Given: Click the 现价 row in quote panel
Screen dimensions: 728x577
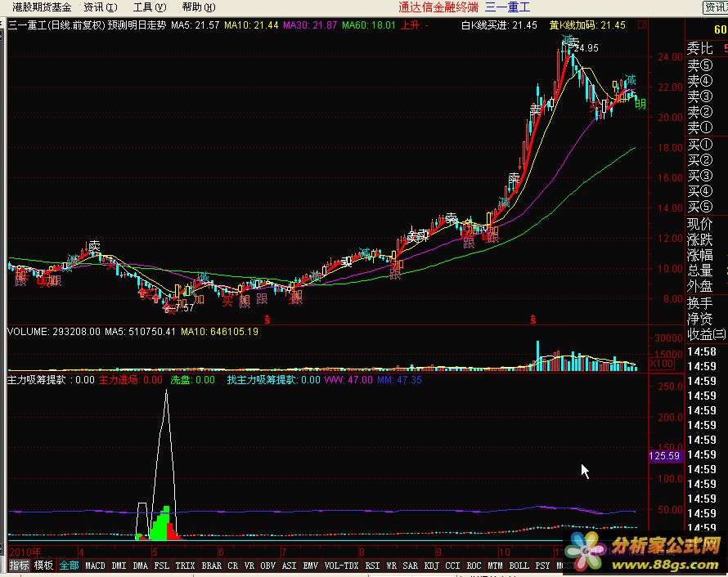Looking at the screenshot, I should point(707,224).
